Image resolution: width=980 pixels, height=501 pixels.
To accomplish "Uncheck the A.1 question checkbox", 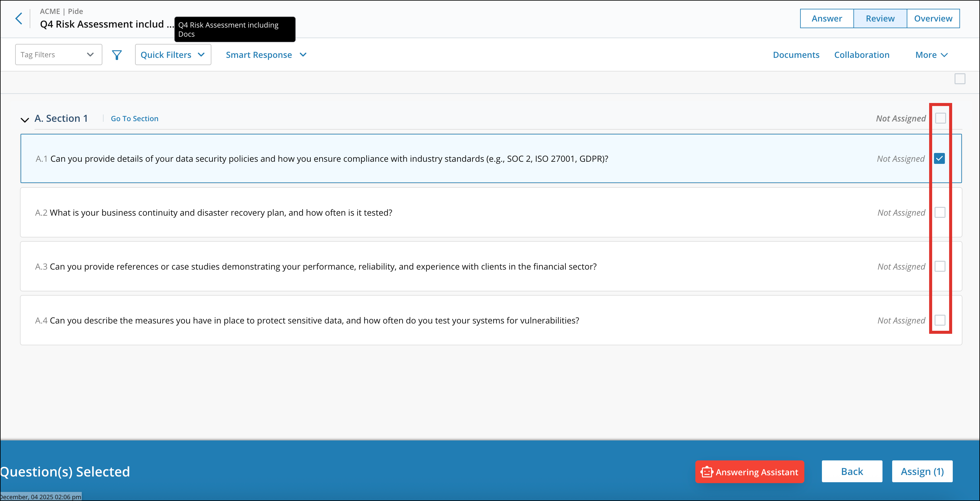I will (939, 158).
